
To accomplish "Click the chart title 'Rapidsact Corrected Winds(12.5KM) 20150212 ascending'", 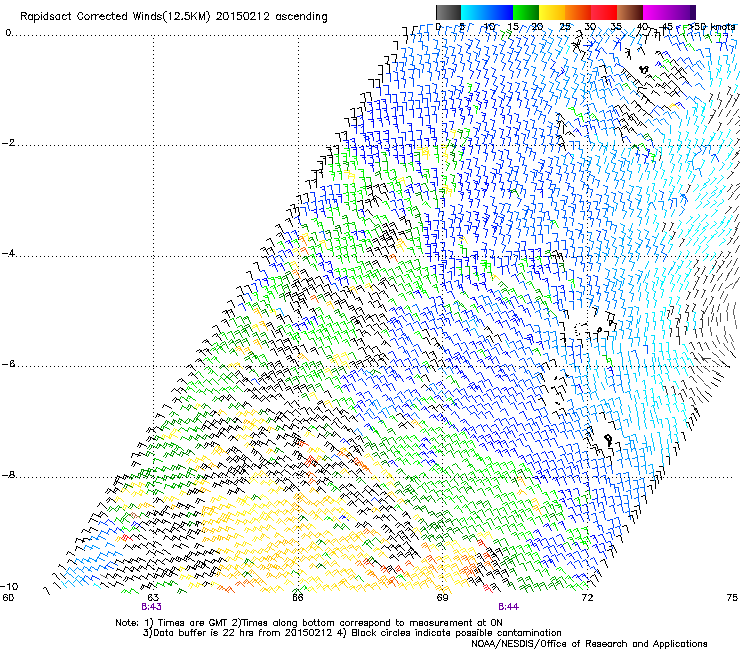I will coord(174,17).
